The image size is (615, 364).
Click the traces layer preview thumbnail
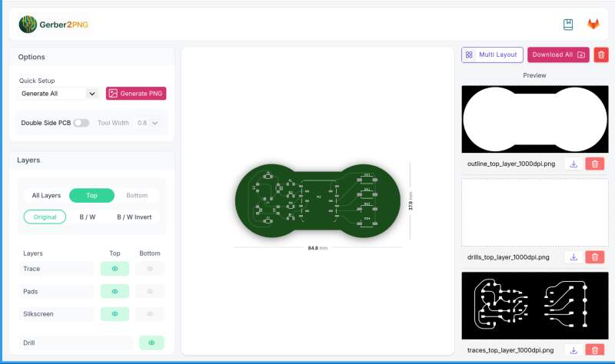[535, 306]
